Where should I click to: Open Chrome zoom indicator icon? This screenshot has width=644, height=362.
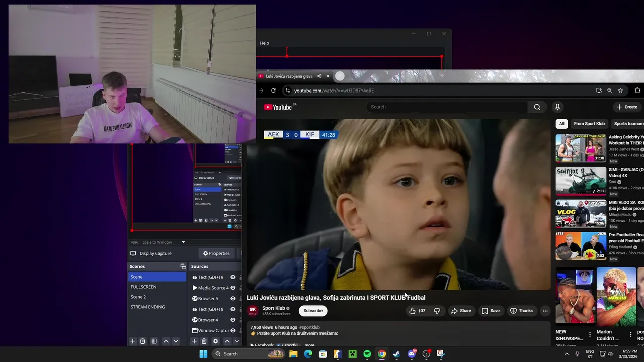click(x=609, y=90)
